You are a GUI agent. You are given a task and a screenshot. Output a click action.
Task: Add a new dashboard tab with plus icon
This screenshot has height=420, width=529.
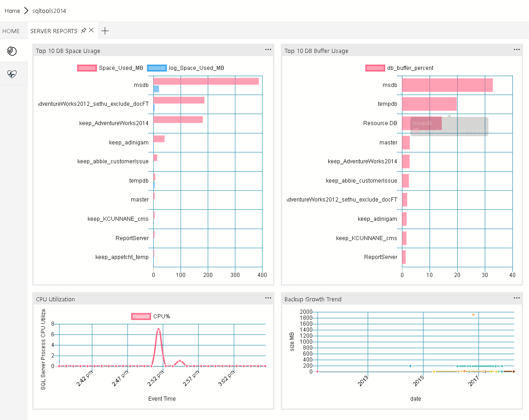pos(105,31)
